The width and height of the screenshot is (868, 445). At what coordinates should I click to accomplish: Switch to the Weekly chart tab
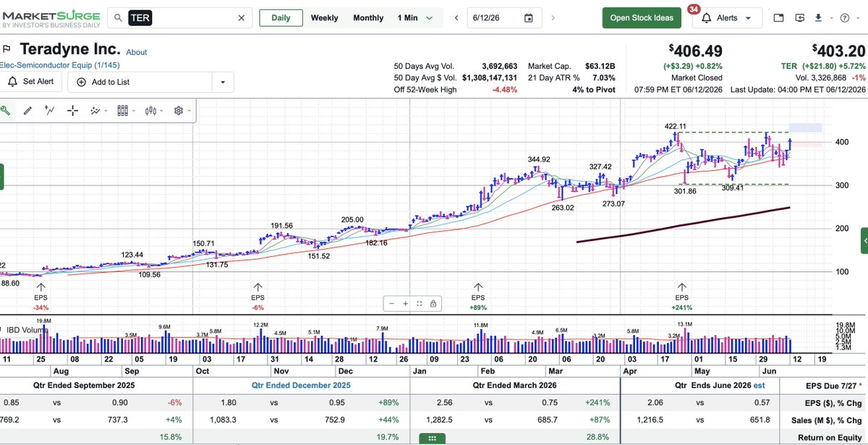[x=324, y=18]
